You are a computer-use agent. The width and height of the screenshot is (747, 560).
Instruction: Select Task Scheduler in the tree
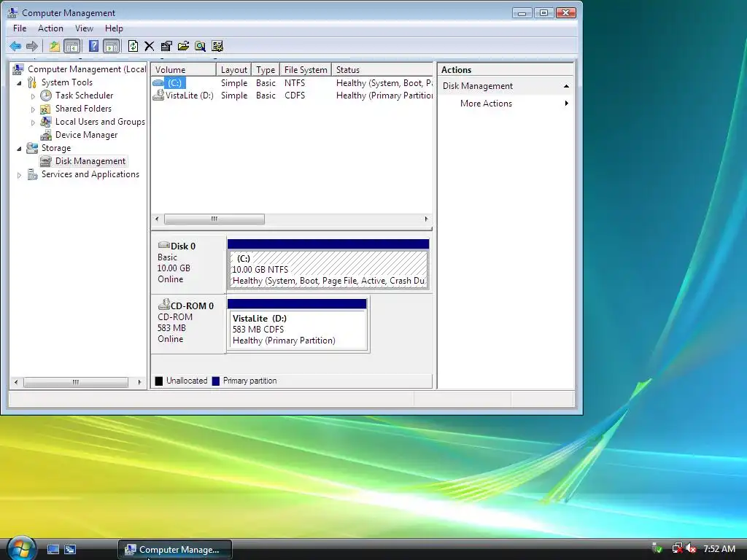[x=84, y=96]
